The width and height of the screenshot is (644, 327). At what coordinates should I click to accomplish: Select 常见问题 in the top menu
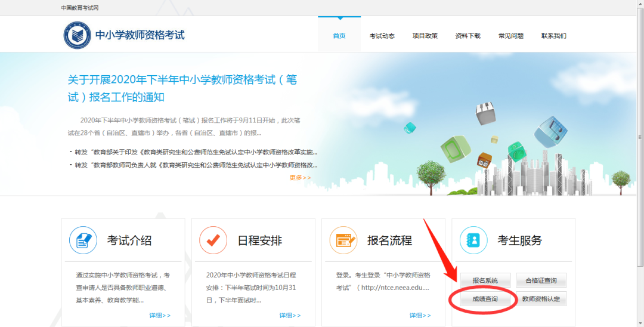(511, 36)
